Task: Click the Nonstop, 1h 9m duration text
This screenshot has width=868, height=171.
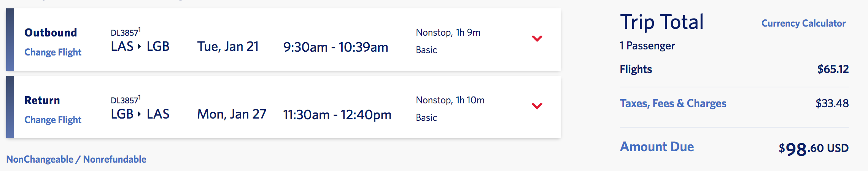Action: (448, 33)
